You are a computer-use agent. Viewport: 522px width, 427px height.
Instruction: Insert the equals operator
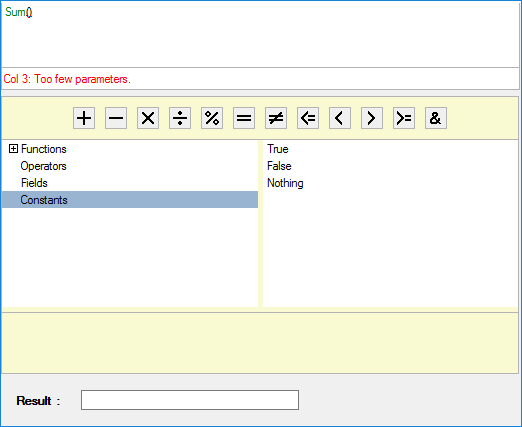pos(244,118)
